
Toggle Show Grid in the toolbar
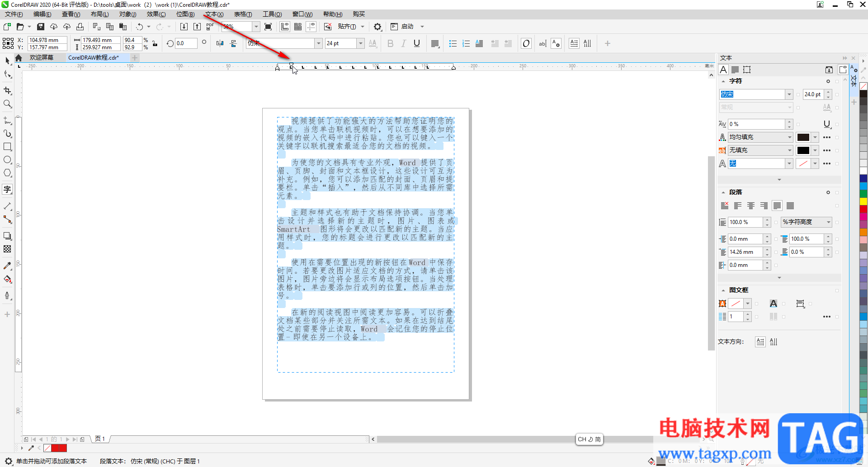point(298,27)
